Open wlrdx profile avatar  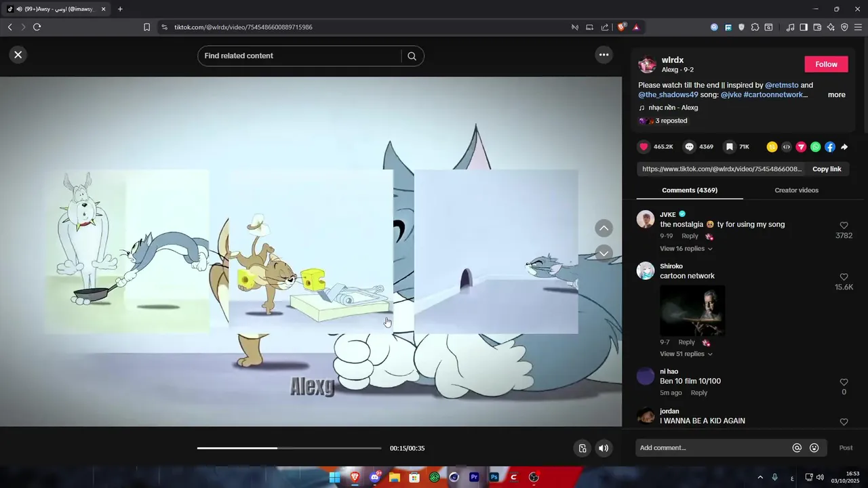coord(648,65)
